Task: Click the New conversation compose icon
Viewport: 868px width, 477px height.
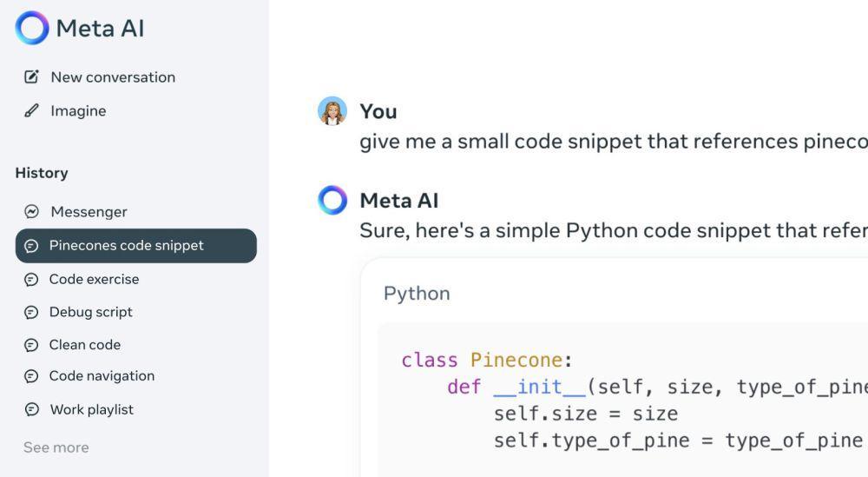Action: (31, 76)
